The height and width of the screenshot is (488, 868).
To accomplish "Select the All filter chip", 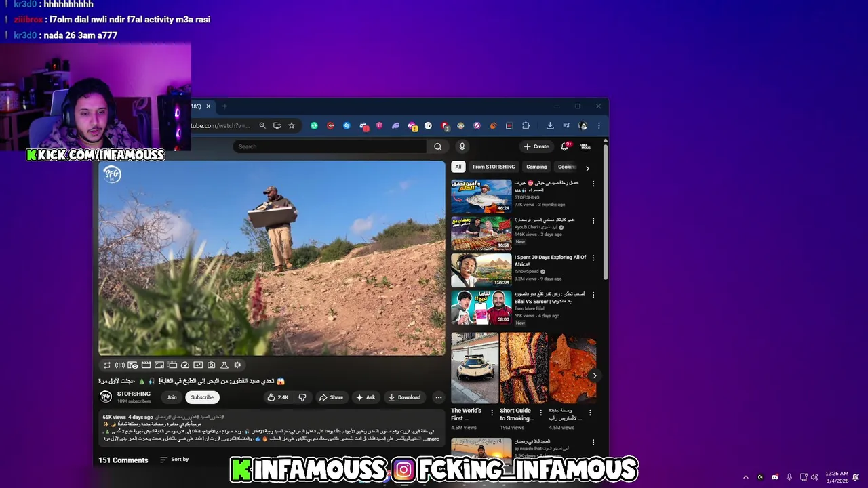I will [458, 167].
